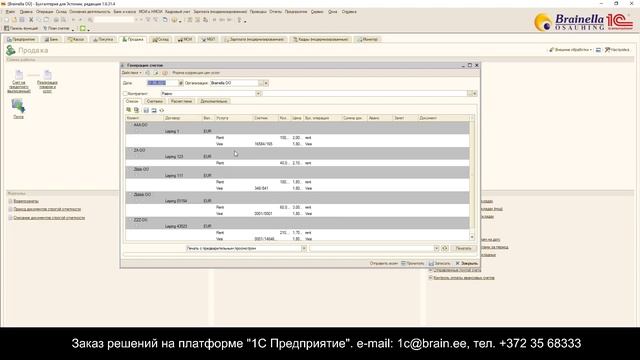Open the Склад section tab
This screenshot has width=640, height=360.
tap(160, 39)
